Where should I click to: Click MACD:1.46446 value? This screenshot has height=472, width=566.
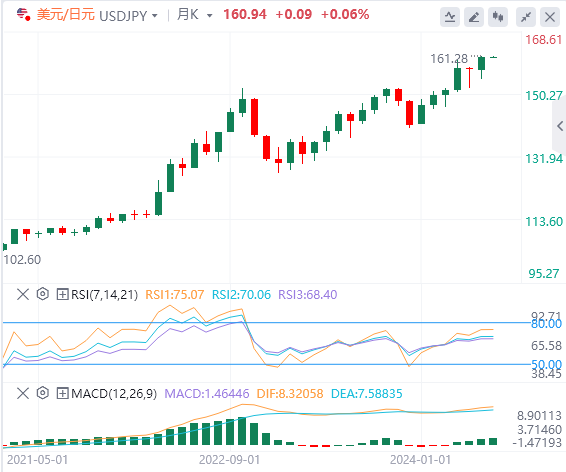207,394
